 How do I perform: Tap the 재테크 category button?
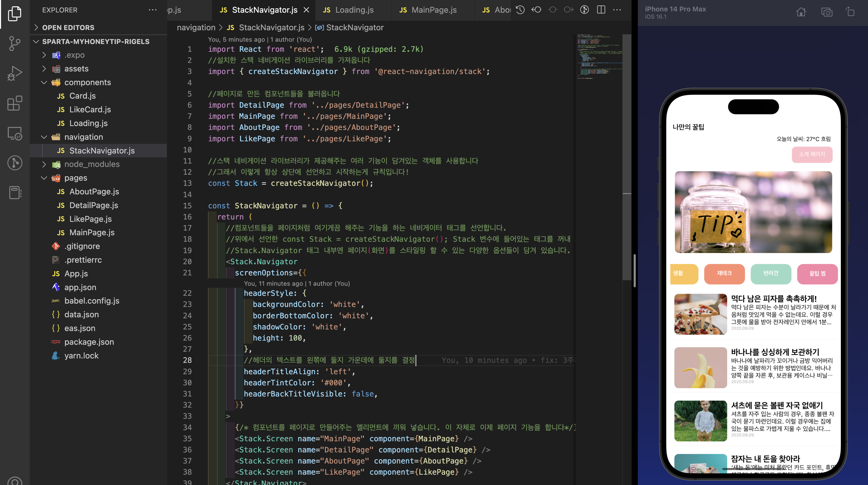point(724,274)
